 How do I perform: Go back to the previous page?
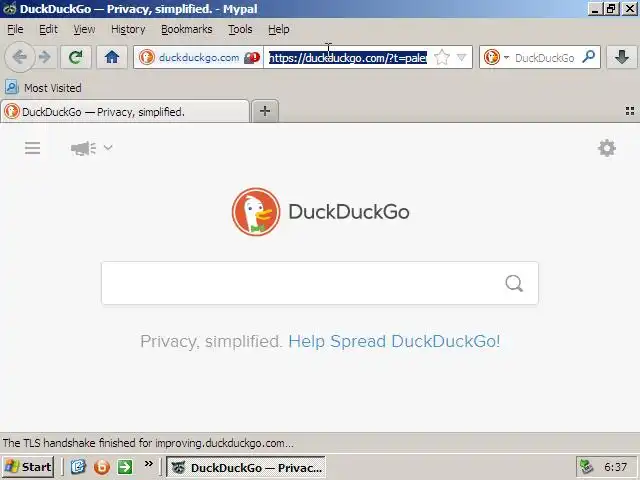tap(19, 57)
